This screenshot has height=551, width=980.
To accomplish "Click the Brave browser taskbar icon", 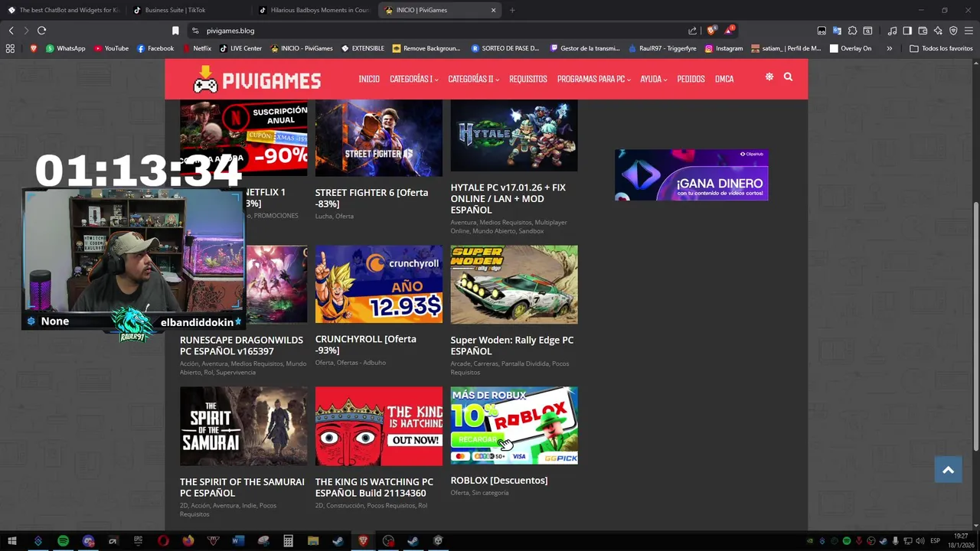I will click(x=363, y=541).
